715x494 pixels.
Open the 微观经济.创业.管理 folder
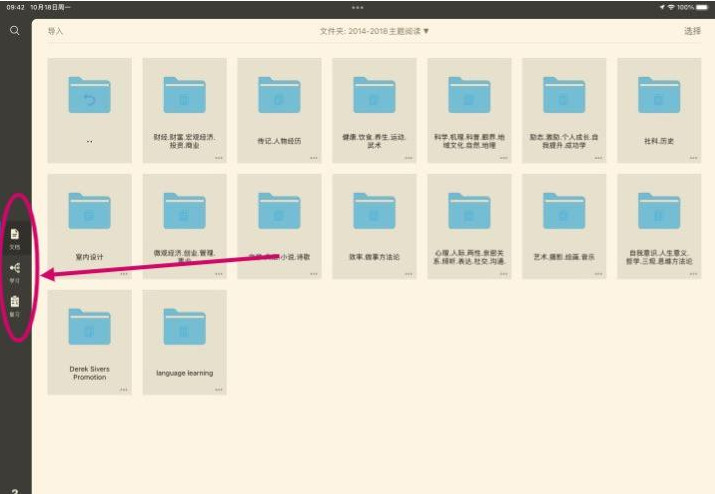(184, 226)
